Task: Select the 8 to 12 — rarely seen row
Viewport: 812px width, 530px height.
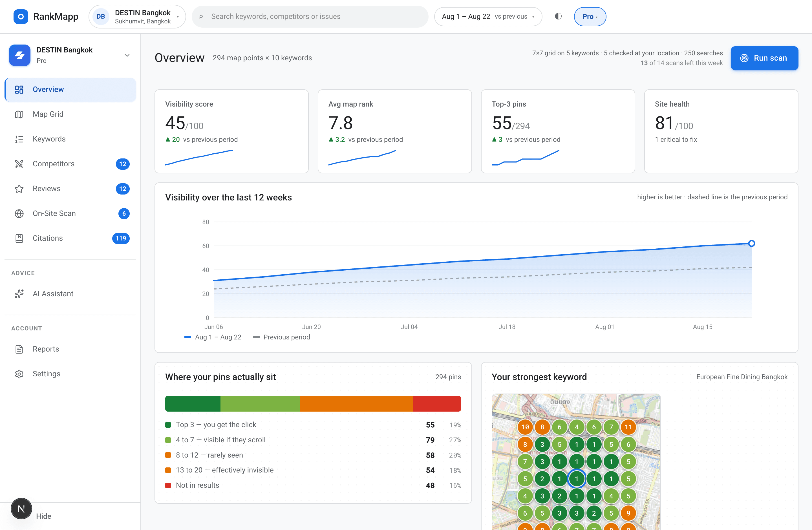Action: (313, 455)
